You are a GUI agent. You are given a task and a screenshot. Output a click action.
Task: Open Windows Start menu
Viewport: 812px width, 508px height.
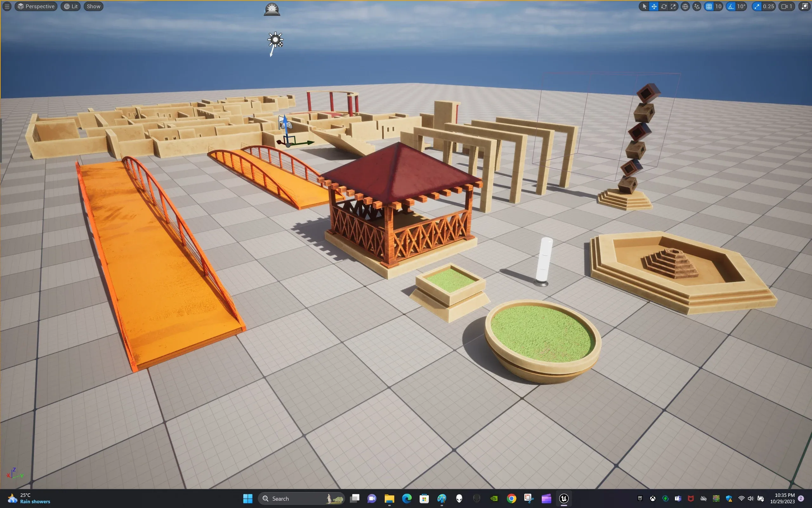pos(248,498)
